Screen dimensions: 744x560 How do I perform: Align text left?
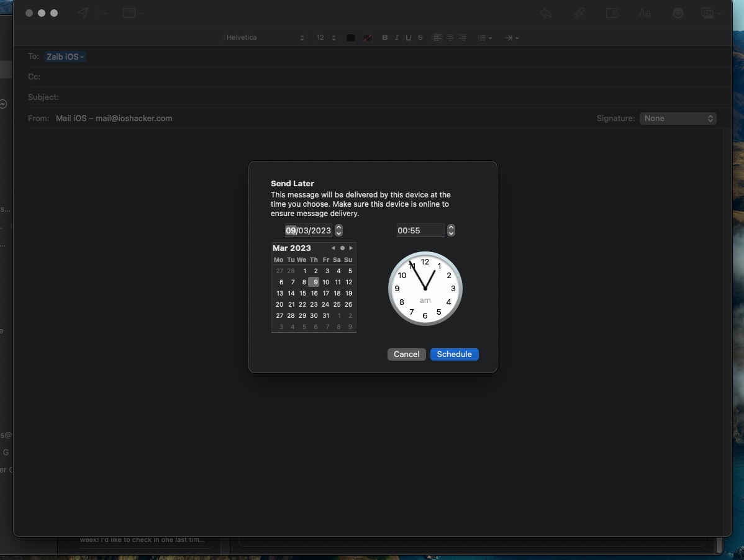coord(437,37)
